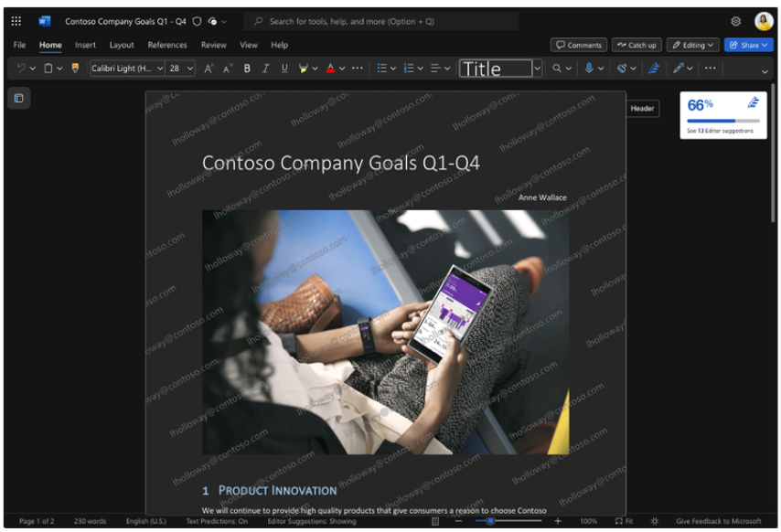Switch to the References tab
Screen dimensions: 781x532
tap(167, 45)
